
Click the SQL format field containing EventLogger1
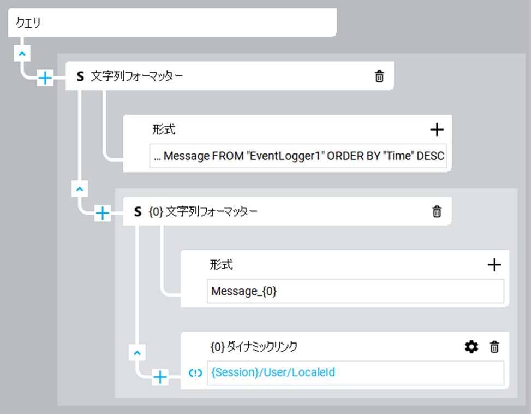tap(298, 156)
